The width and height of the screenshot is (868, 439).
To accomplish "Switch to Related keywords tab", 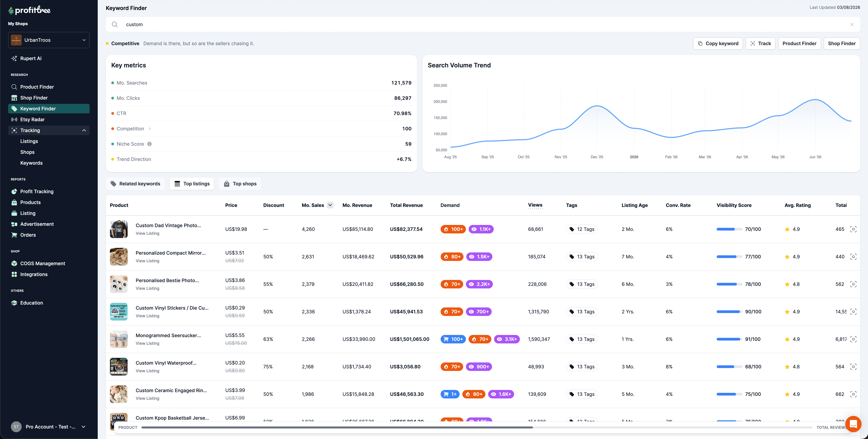I will (x=135, y=184).
